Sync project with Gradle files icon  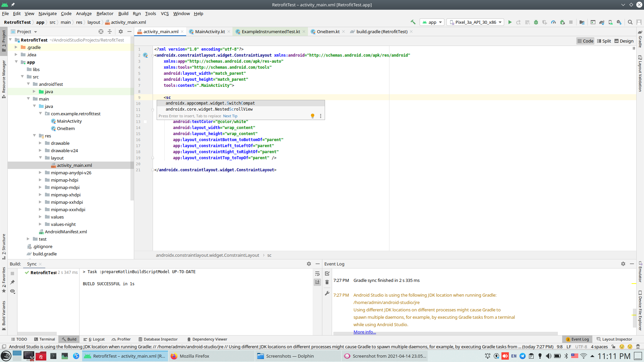point(602,22)
